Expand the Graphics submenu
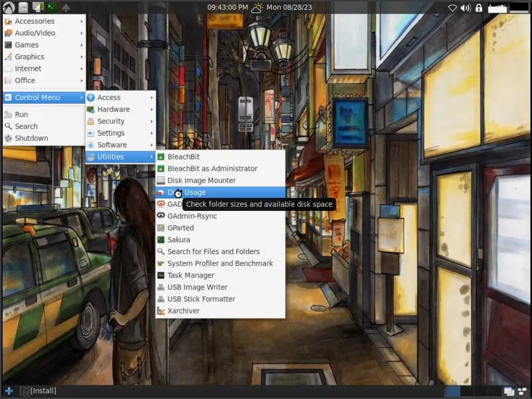The width and height of the screenshot is (532, 399). pos(44,57)
